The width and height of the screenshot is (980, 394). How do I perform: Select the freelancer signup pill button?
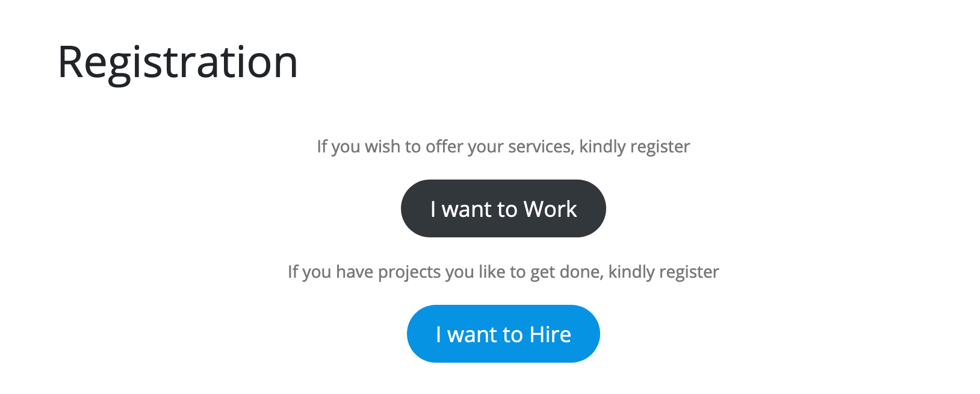[503, 208]
